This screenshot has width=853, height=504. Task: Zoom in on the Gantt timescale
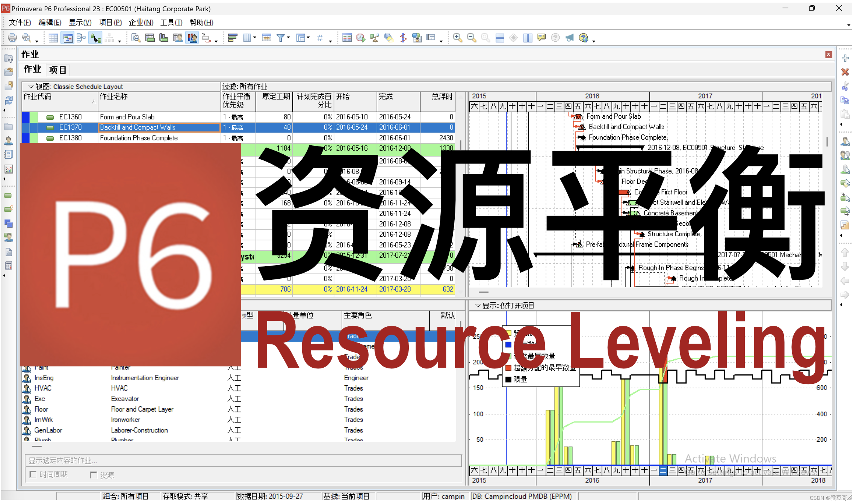(457, 38)
